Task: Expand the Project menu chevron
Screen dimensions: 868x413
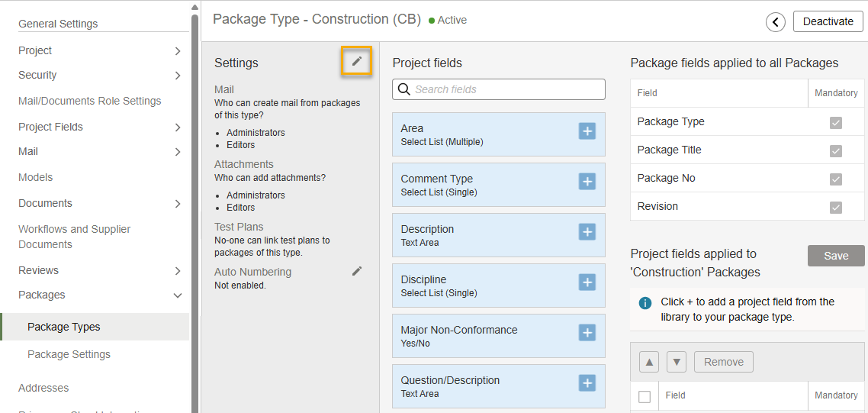Action: pos(178,51)
